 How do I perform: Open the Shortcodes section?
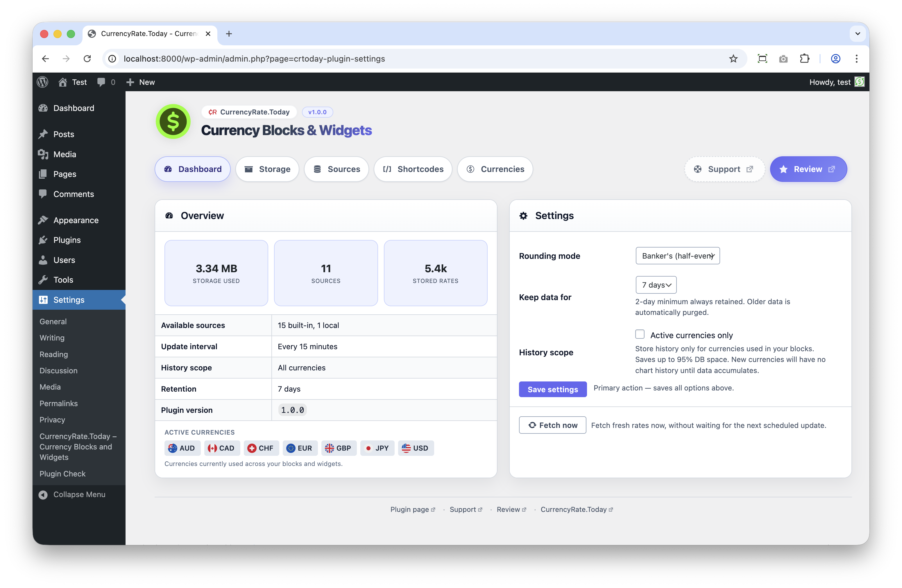[413, 169]
